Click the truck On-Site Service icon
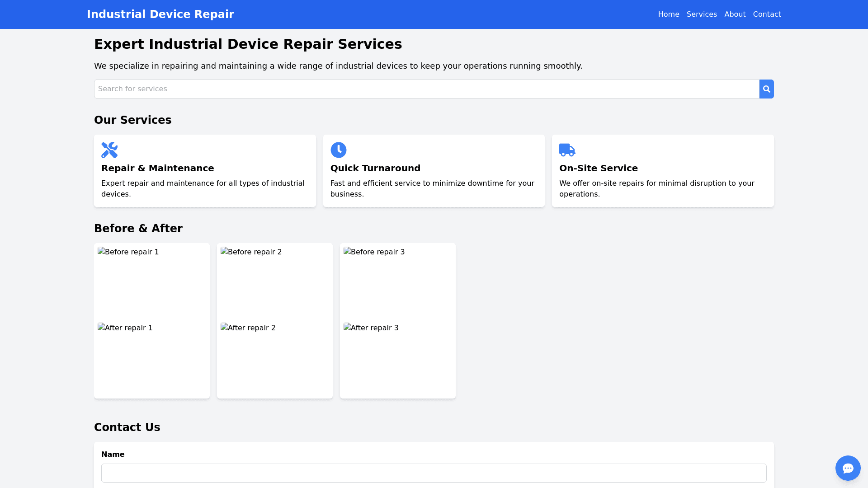 click(567, 150)
